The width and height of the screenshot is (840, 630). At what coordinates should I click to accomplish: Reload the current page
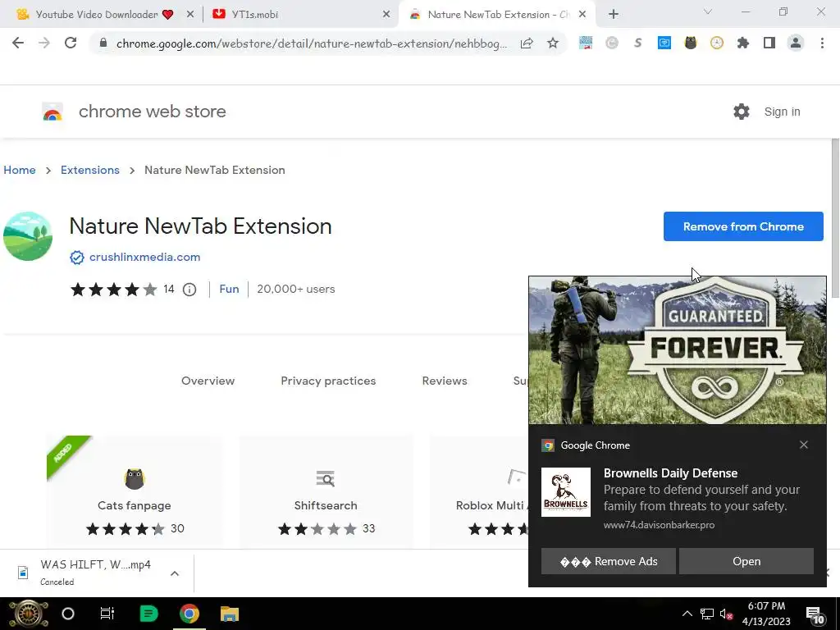click(71, 43)
